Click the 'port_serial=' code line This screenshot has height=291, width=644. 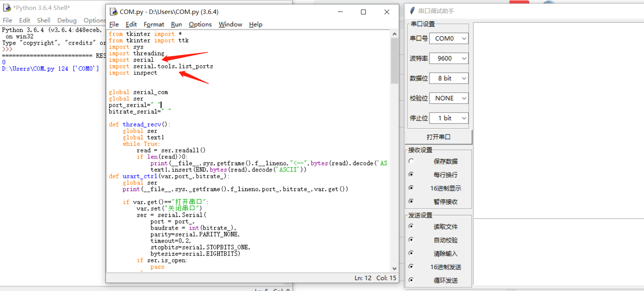(x=135, y=105)
